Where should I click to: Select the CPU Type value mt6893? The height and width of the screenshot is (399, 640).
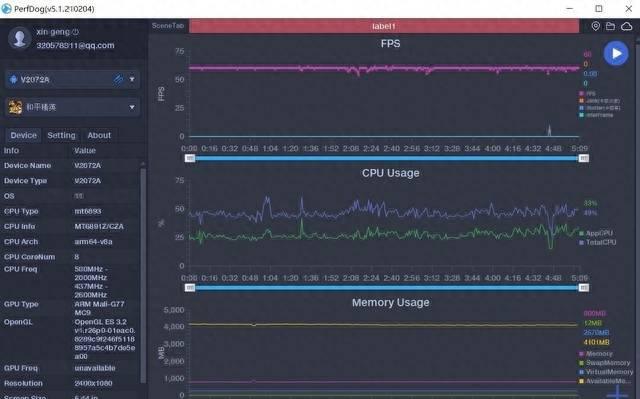pyautogui.click(x=88, y=211)
